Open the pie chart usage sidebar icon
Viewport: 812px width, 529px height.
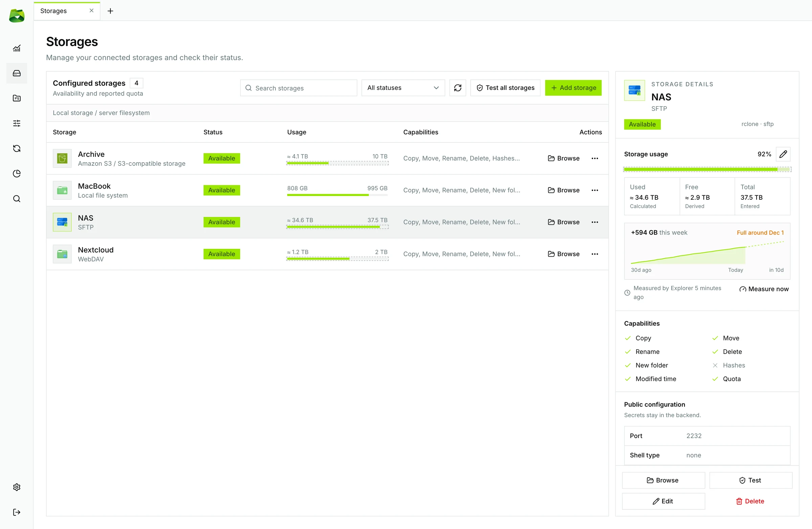(17, 173)
